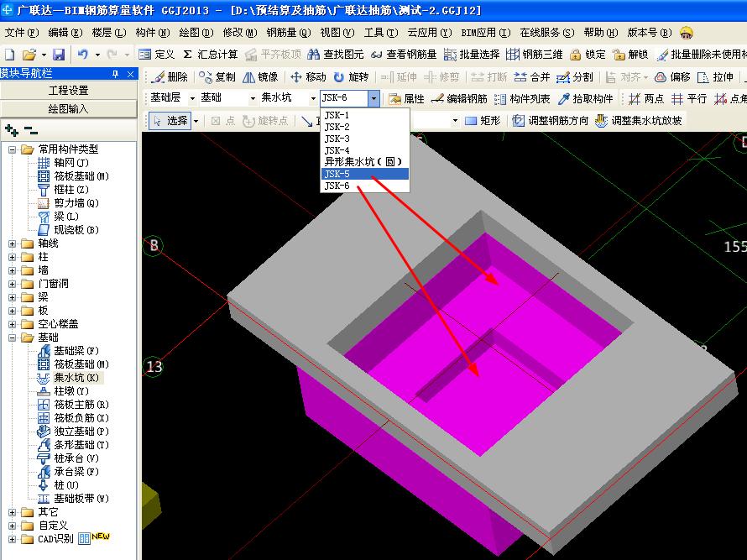747x560 pixels.
Task: Select 独立基础(P) tree item
Action: pos(81,432)
